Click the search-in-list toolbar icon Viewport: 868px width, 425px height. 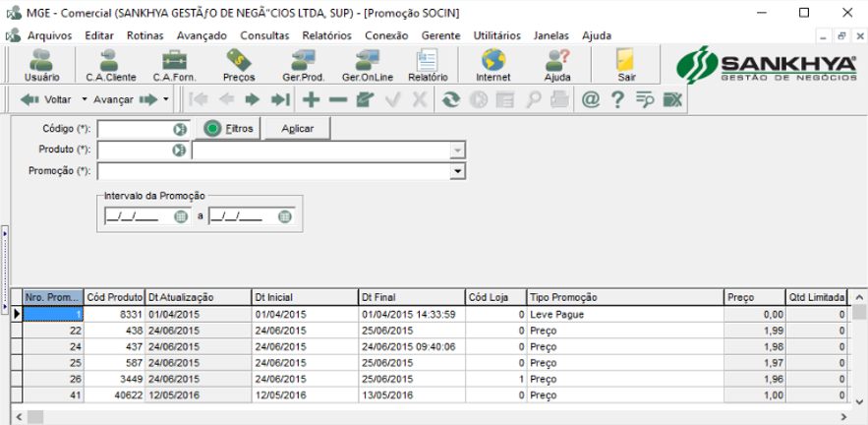pos(645,99)
